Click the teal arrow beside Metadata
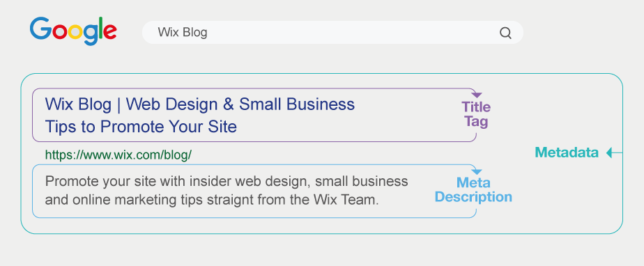 click(x=614, y=152)
